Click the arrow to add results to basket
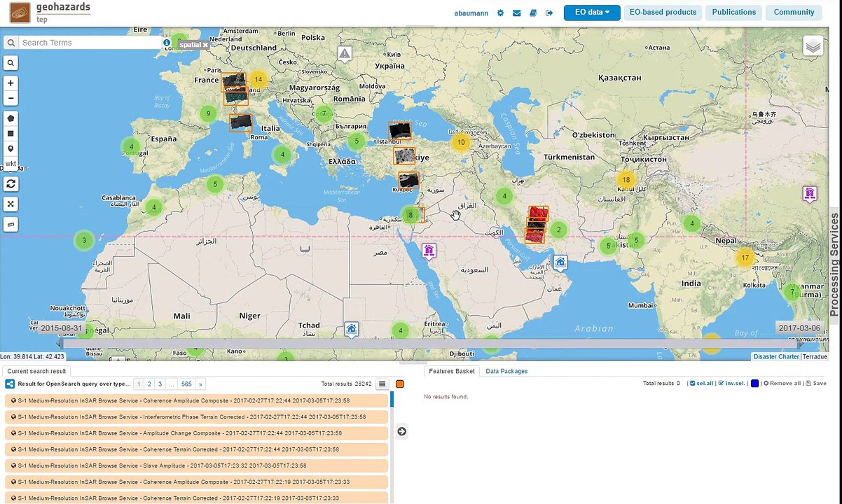Screen dimensions: 842x504 pos(401,431)
